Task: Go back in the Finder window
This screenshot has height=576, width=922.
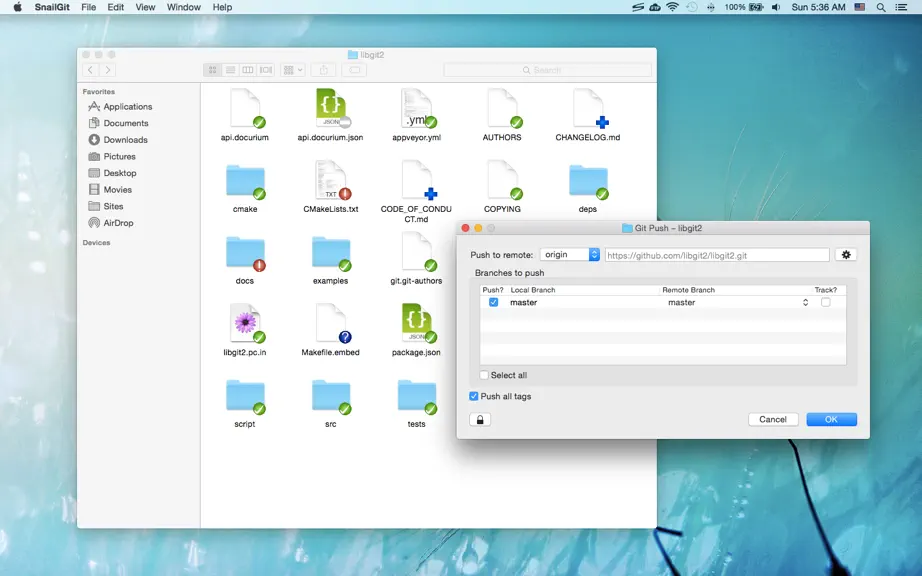Action: (x=90, y=70)
